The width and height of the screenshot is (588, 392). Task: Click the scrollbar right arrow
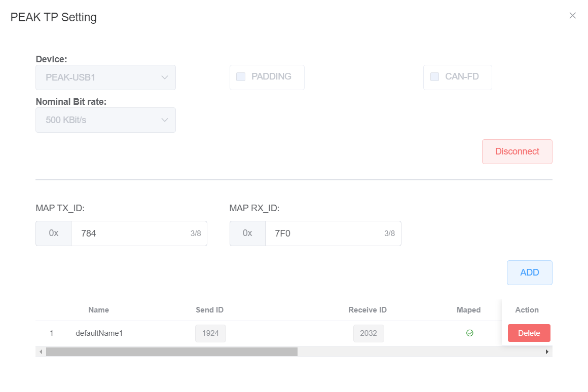(547, 351)
